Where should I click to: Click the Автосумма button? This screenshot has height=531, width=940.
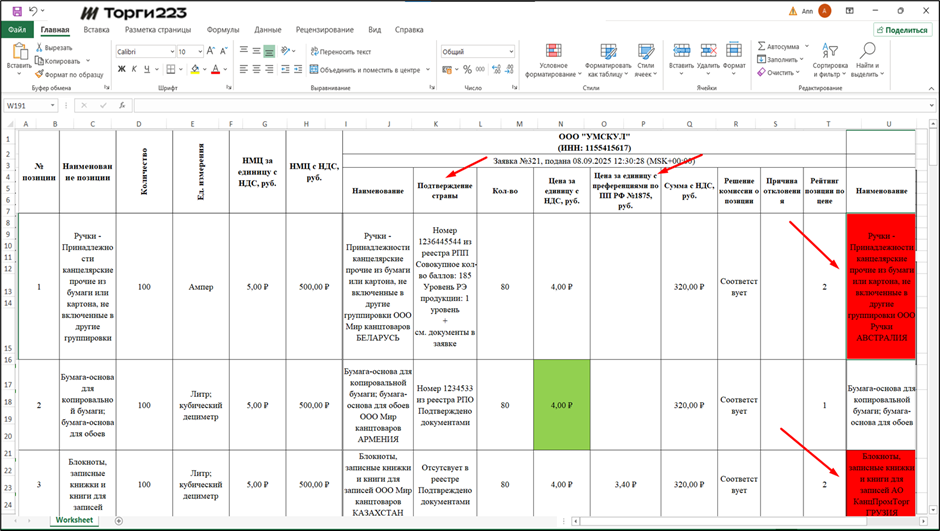(777, 46)
